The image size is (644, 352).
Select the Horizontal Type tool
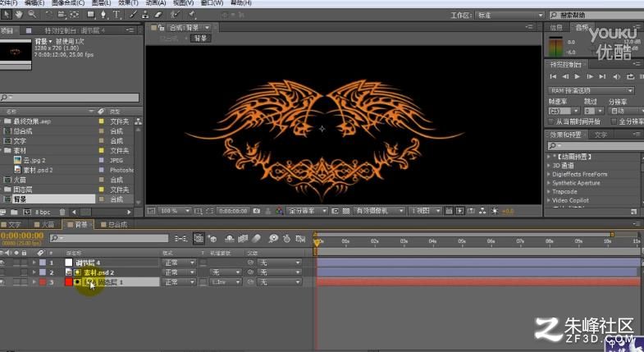pyautogui.click(x=117, y=15)
